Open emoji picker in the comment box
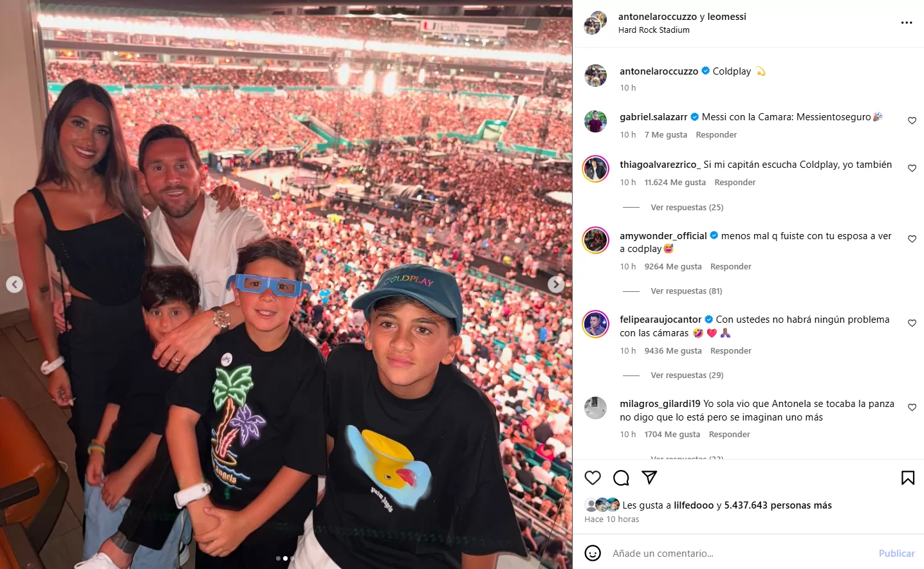Image resolution: width=924 pixels, height=569 pixels. click(593, 553)
